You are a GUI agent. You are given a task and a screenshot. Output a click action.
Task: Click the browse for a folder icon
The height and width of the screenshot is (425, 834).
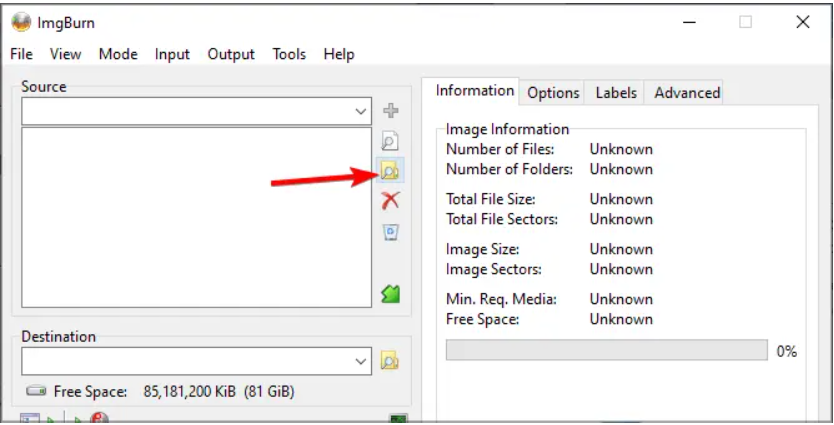[390, 172]
